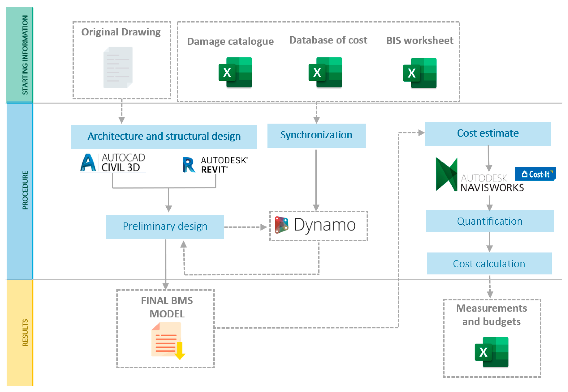Click the AutoCAD Civil 3D logo

coord(113,163)
